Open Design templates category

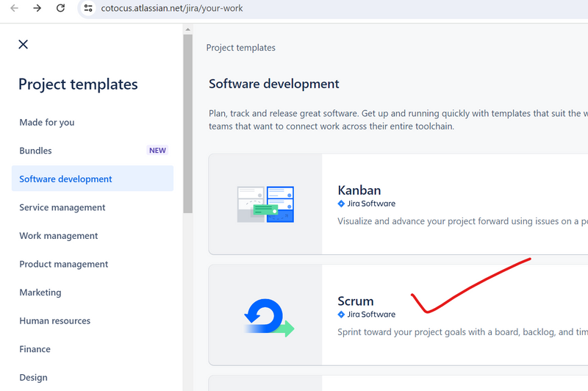click(33, 378)
